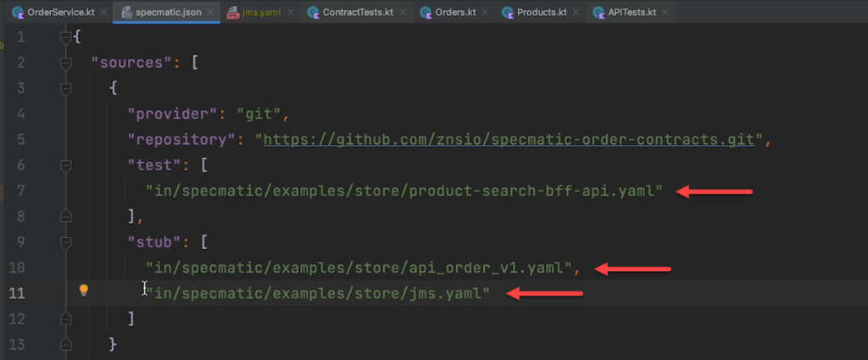The width and height of the screenshot is (868, 360).
Task: Open the APITests.kt tab
Action: pos(632,13)
